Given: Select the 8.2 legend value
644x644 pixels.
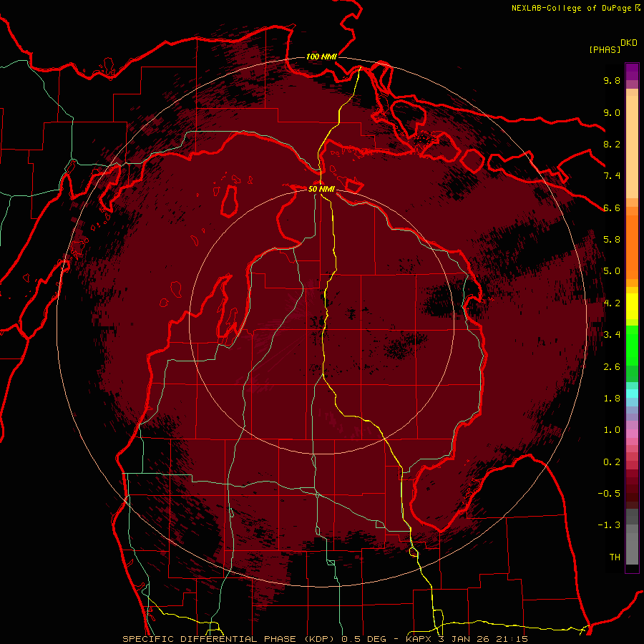Looking at the screenshot, I should (x=612, y=144).
